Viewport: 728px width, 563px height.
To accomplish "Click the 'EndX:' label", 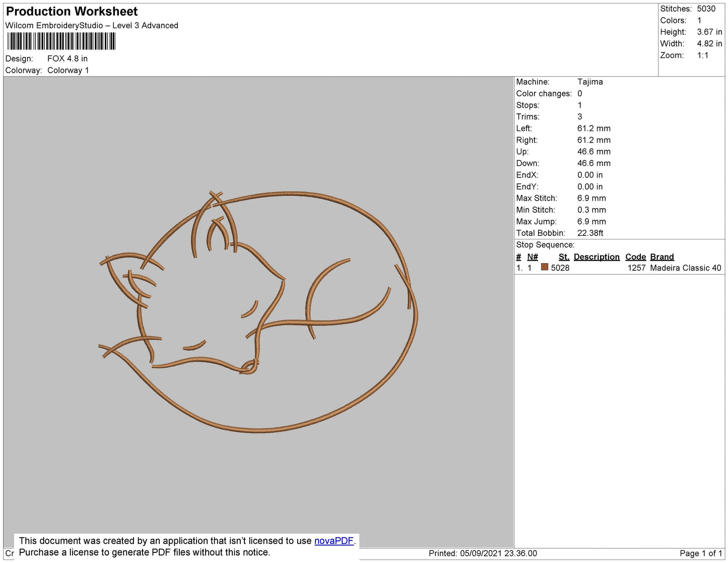I will click(527, 175).
